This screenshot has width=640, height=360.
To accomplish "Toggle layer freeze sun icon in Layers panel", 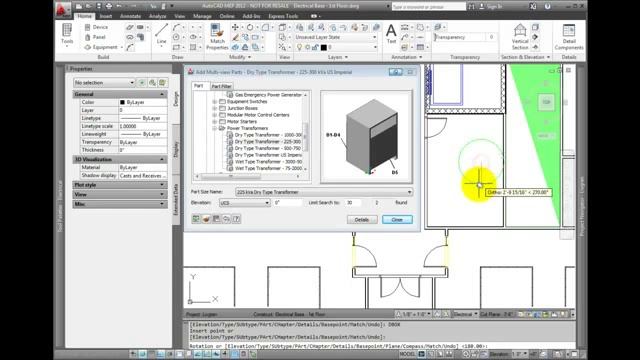I will coord(307,47).
